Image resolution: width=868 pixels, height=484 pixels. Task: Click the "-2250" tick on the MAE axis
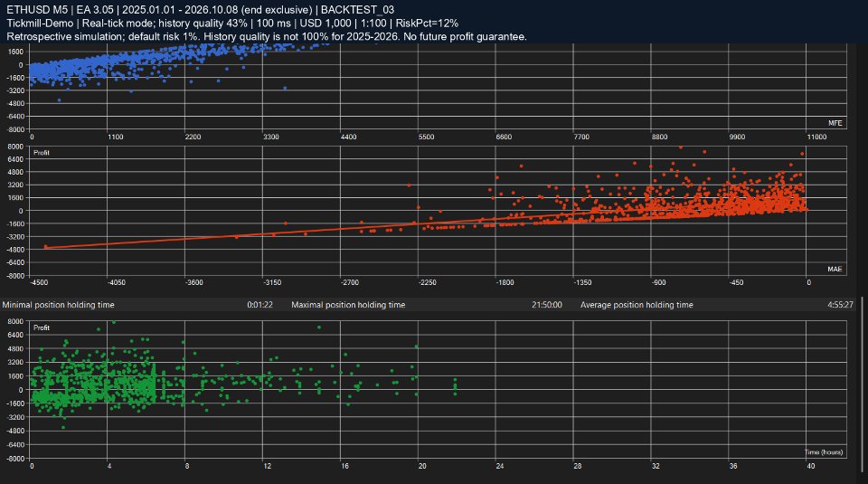click(428, 282)
